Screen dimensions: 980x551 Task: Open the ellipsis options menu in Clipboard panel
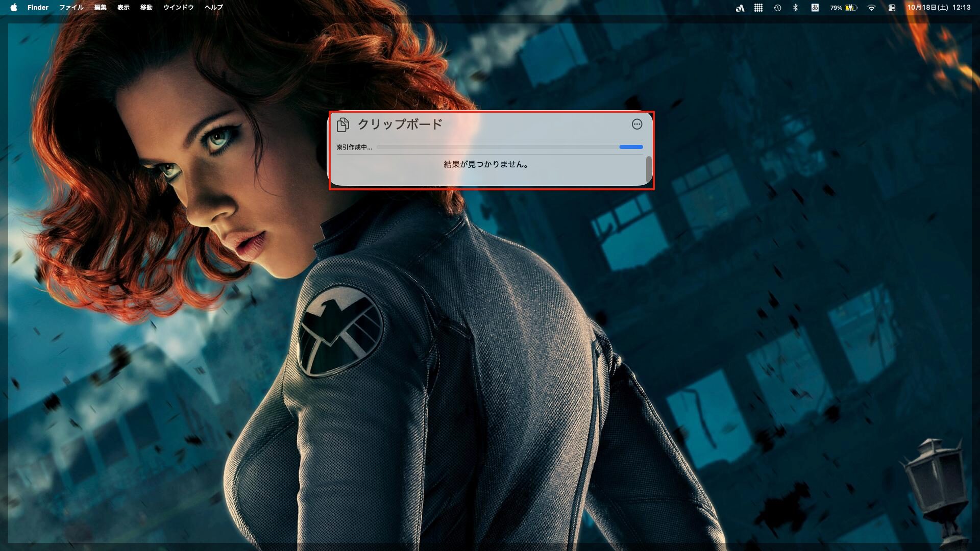pyautogui.click(x=636, y=124)
